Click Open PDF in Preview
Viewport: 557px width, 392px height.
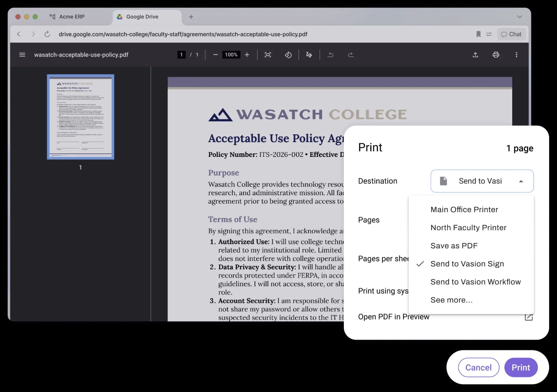[394, 317]
